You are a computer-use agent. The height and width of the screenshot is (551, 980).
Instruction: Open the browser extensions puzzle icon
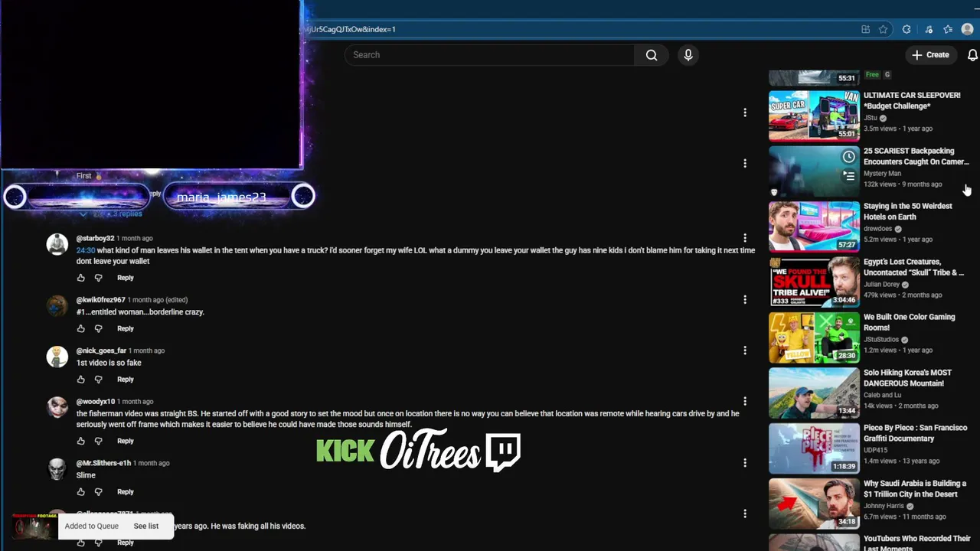tap(906, 29)
